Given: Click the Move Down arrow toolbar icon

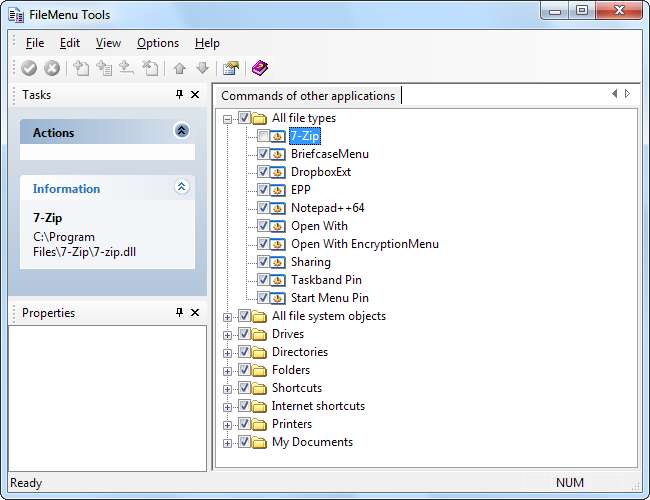Looking at the screenshot, I should (x=202, y=68).
